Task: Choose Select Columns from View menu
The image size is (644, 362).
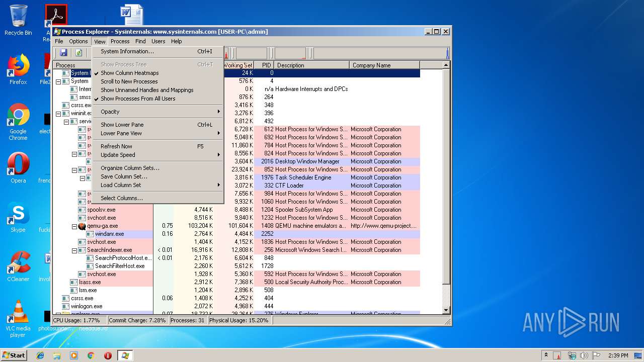Action: [x=157, y=198]
